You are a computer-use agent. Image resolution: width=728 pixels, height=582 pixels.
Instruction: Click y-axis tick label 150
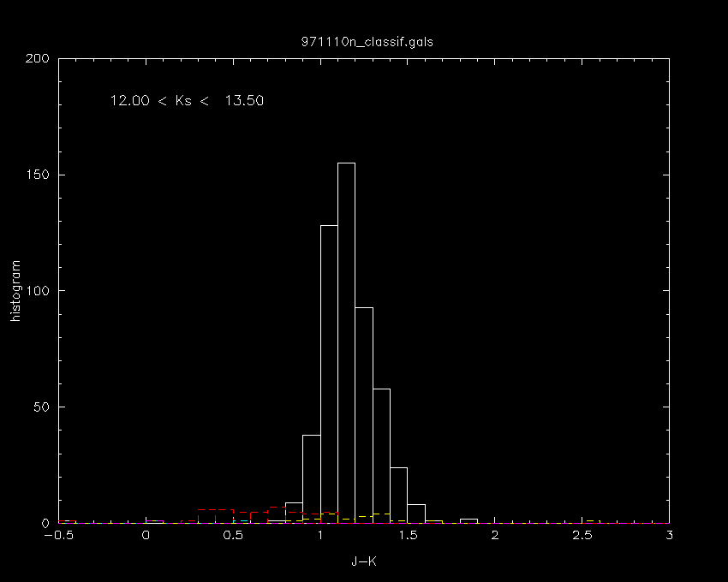(x=39, y=175)
